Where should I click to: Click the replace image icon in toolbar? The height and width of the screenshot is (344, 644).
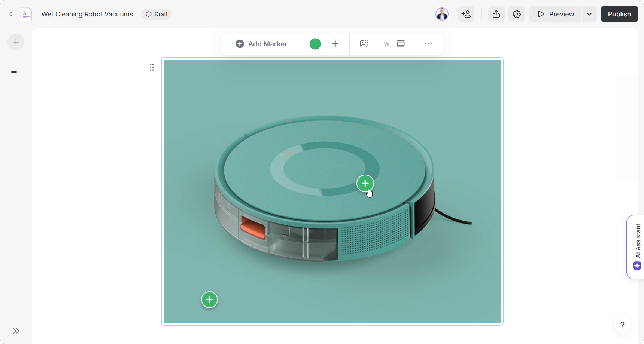pyautogui.click(x=364, y=44)
